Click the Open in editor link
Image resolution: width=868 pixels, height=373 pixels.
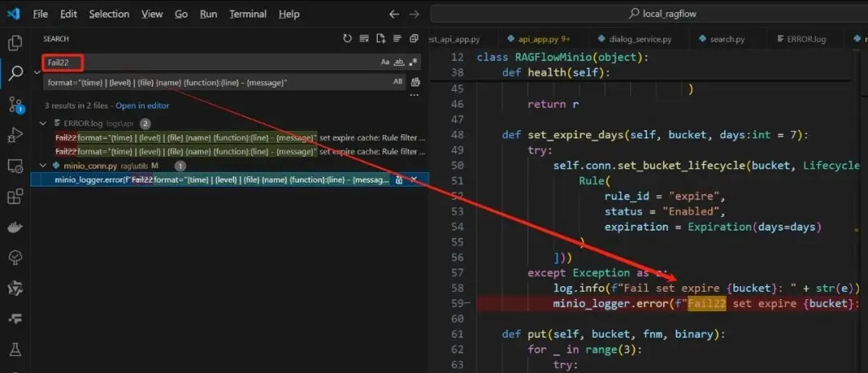[142, 105]
